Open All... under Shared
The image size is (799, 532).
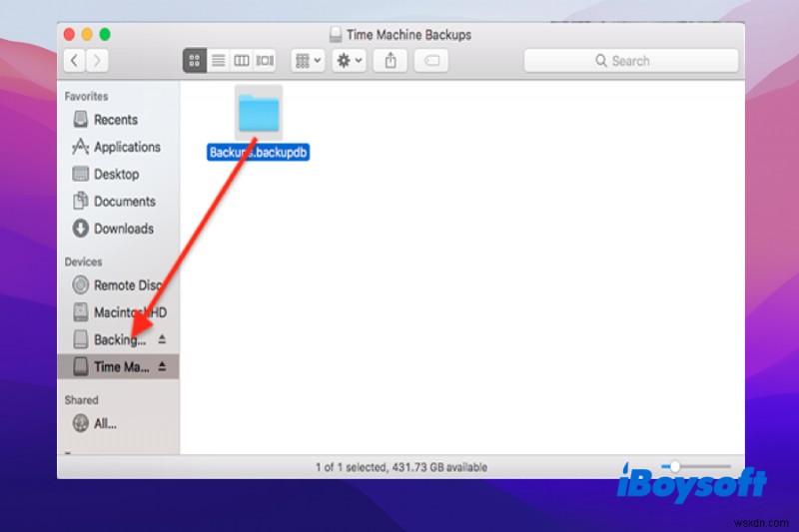pyautogui.click(x=118, y=423)
